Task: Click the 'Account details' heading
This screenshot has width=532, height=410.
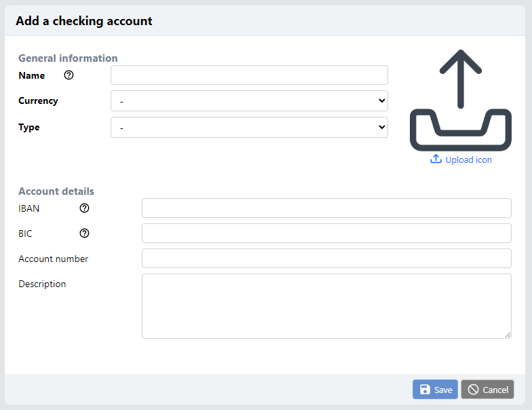Action: 56,191
